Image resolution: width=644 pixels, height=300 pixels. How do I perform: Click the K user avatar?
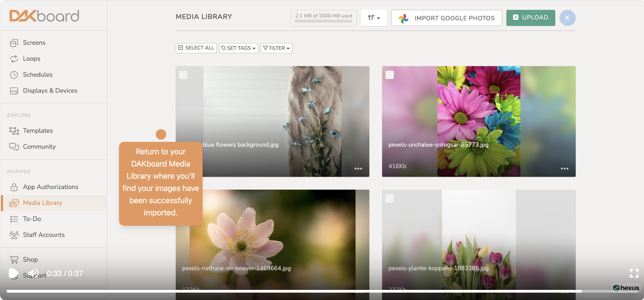pos(567,18)
